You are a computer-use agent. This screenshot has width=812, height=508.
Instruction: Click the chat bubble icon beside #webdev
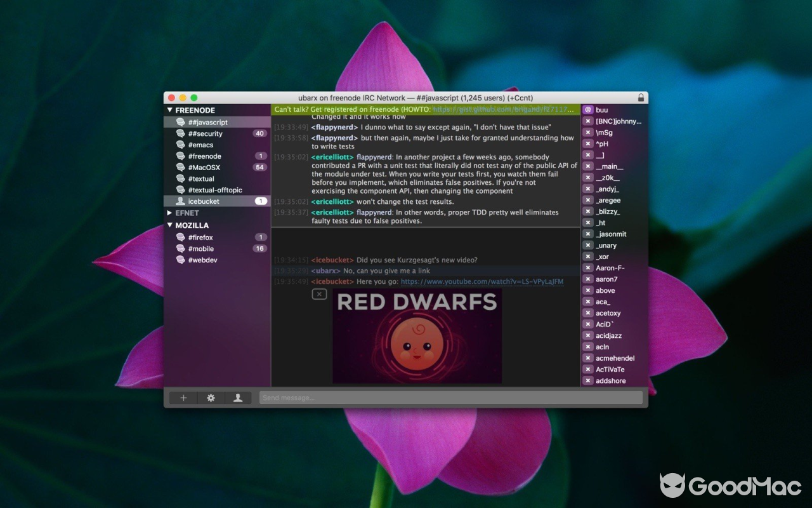click(181, 260)
